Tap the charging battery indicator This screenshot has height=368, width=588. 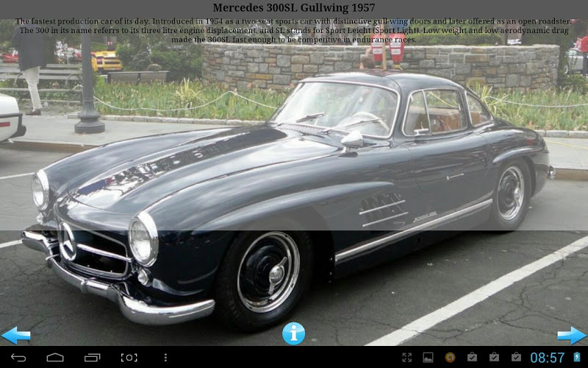click(x=577, y=357)
